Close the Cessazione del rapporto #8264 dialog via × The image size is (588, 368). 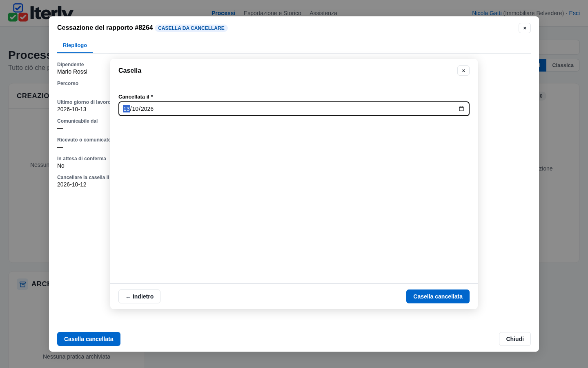click(x=525, y=28)
